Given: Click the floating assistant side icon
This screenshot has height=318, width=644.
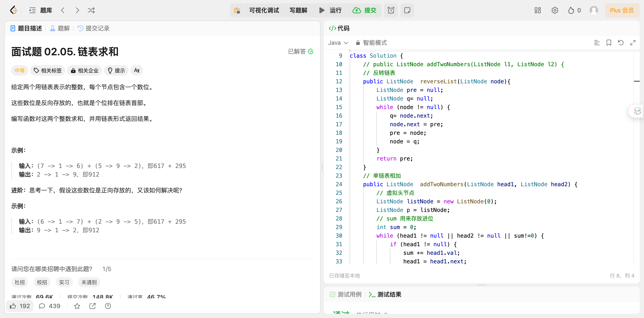Looking at the screenshot, I should (637, 111).
